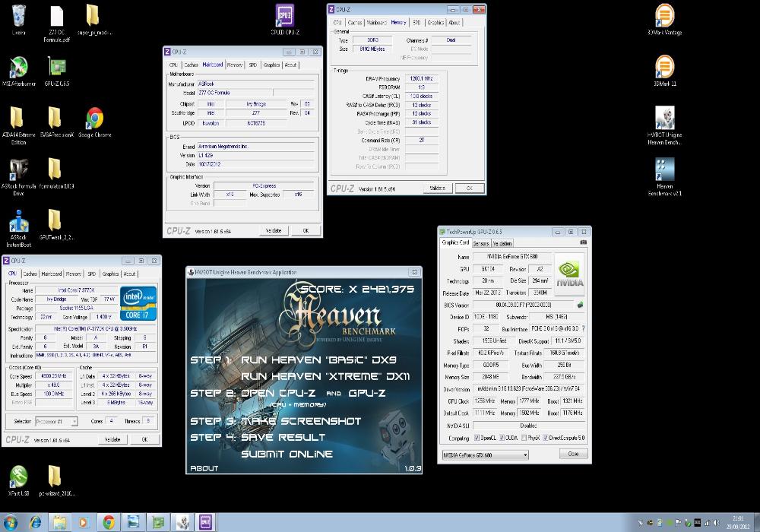Viewport: 760px width, 532px height.
Task: Click Run Heaven "Basic" DX9
Action: point(318,360)
